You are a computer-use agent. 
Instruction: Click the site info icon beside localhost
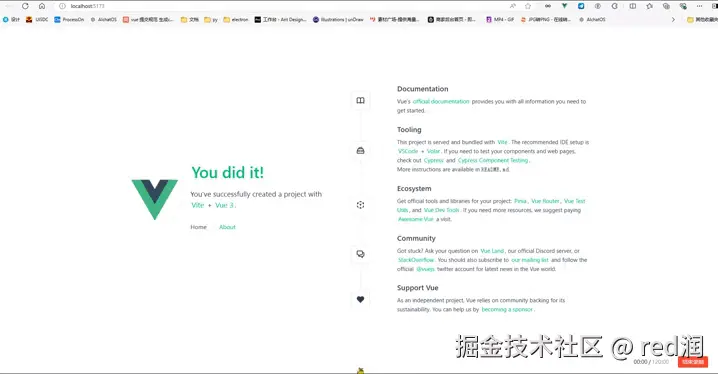pos(62,6)
